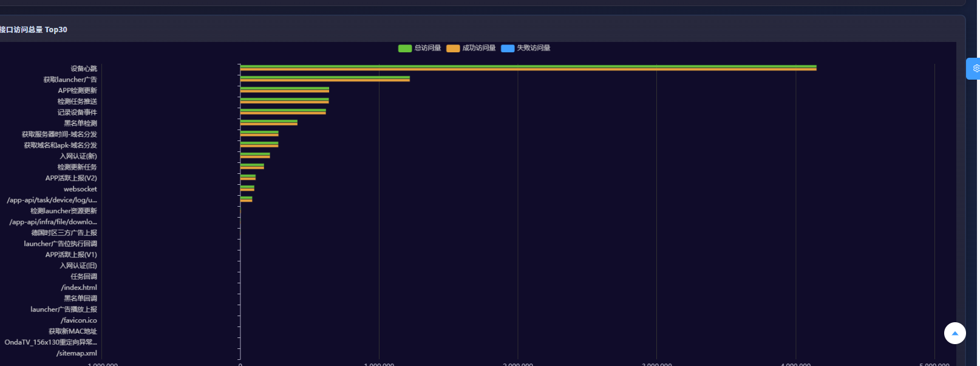
Task: Click the 获取新MAC地址 axis label
Action: [73, 331]
